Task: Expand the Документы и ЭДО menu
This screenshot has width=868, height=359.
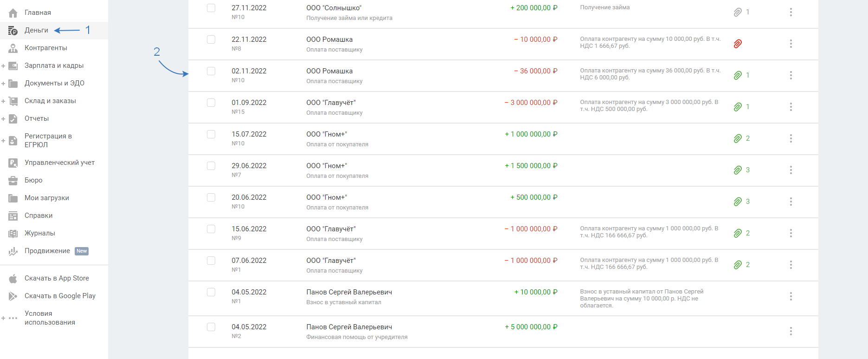Action: coord(3,84)
